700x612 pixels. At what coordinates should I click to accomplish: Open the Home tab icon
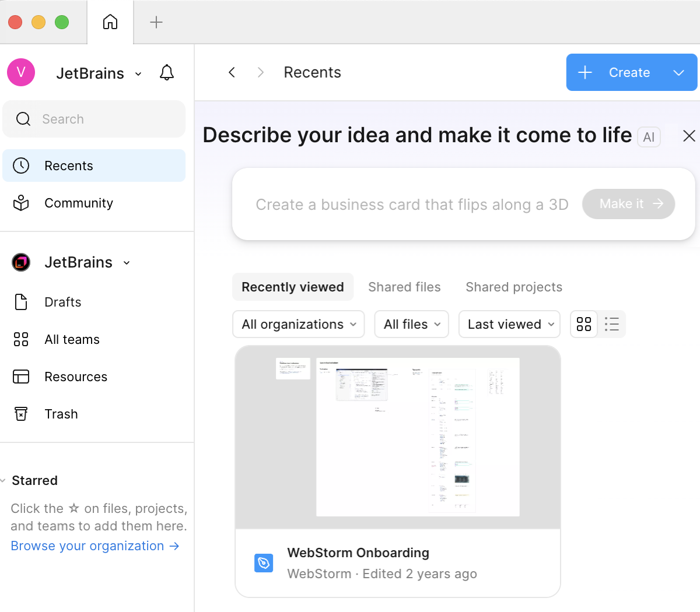pos(110,22)
